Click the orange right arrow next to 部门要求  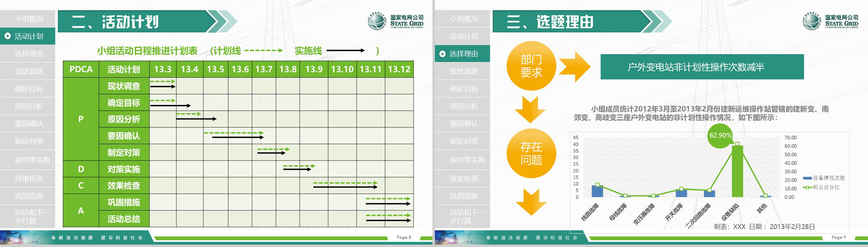pyautogui.click(x=575, y=66)
